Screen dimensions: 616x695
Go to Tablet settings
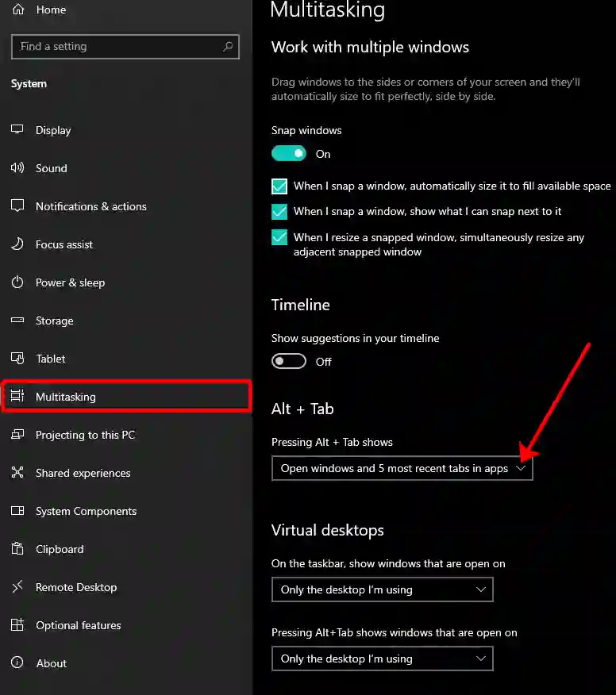51,359
